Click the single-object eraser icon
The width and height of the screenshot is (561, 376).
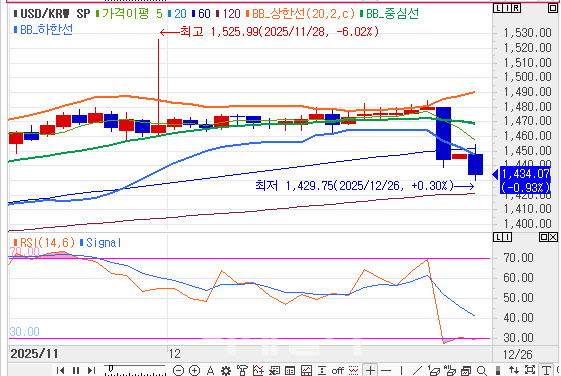(x=434, y=371)
